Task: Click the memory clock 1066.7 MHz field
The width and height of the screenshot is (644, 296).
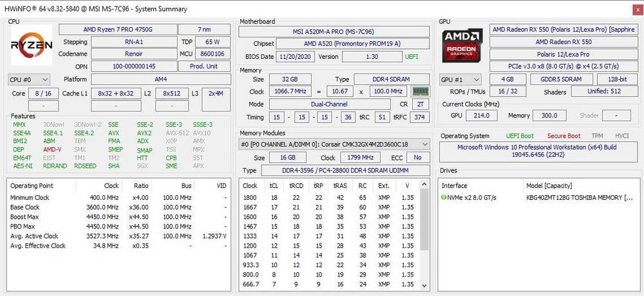Action: click(x=290, y=92)
